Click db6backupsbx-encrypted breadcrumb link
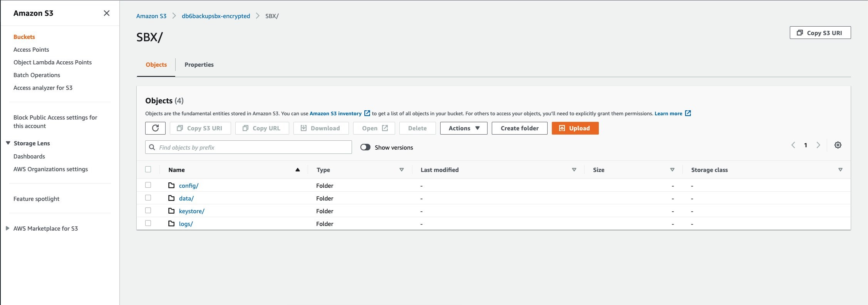Image resolution: width=868 pixels, height=305 pixels. pos(216,16)
